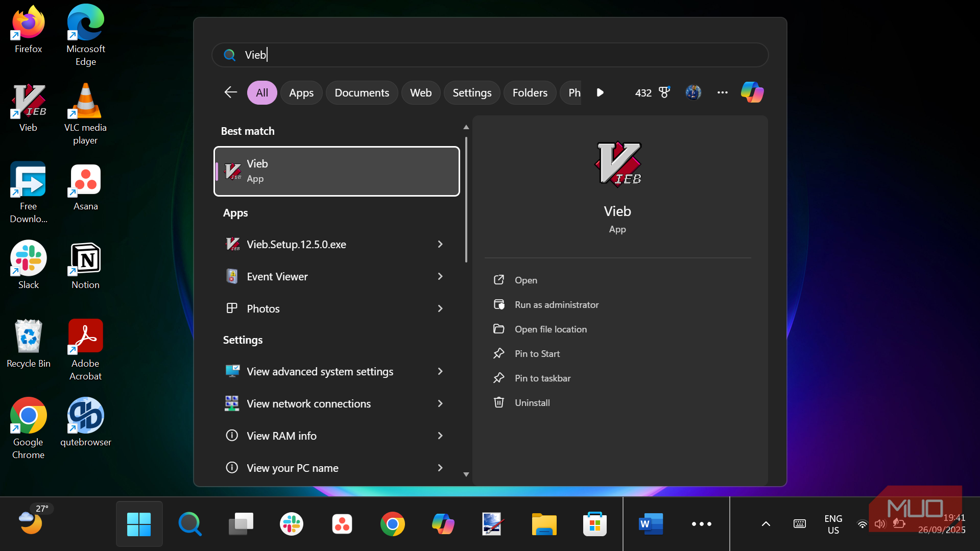Click the results list scrollbar down arrow
The width and height of the screenshot is (980, 551).
click(x=466, y=474)
